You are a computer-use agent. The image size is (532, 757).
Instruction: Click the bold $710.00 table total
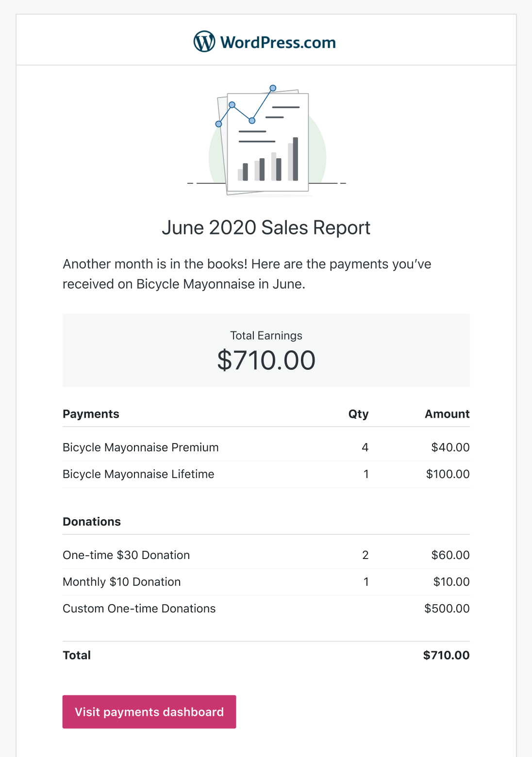(446, 655)
